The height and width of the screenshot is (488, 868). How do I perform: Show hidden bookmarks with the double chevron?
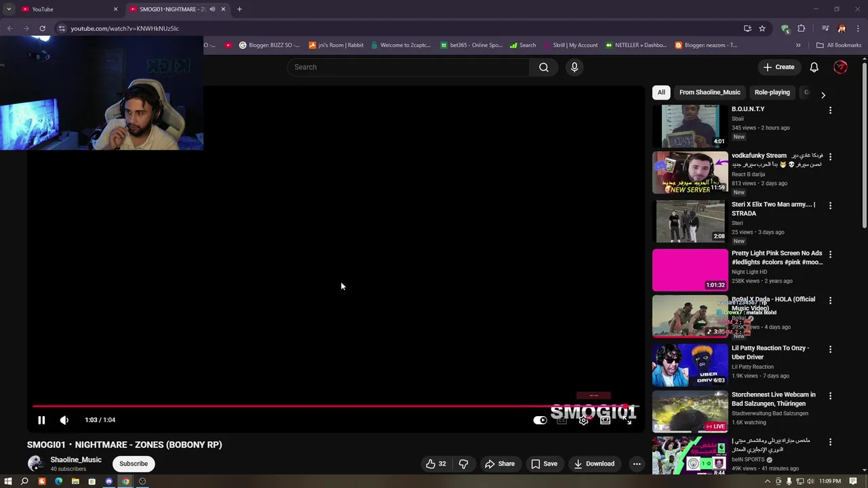(798, 45)
